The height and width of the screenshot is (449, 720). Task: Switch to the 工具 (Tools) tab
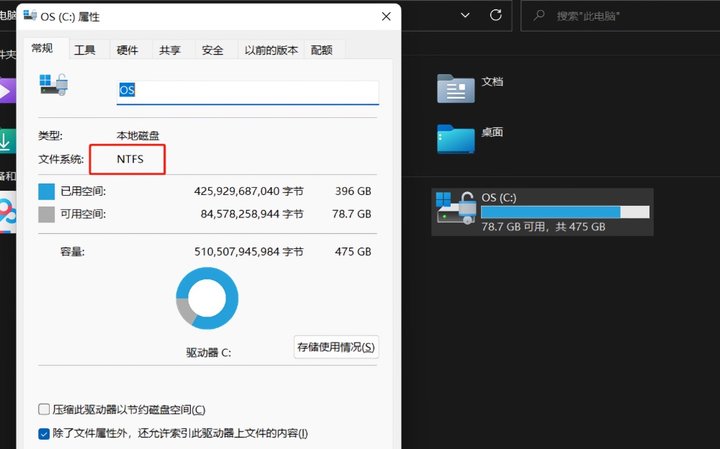coord(85,50)
